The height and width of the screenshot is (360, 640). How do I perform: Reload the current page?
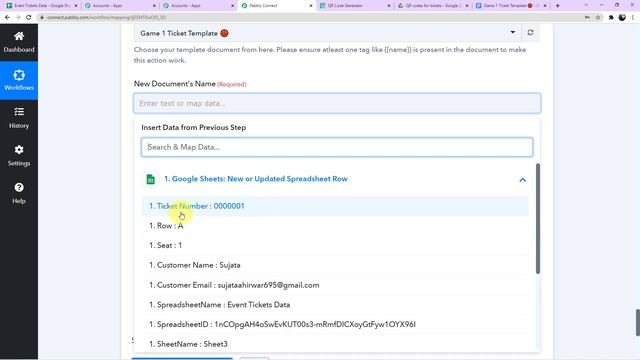pyautogui.click(x=29, y=18)
